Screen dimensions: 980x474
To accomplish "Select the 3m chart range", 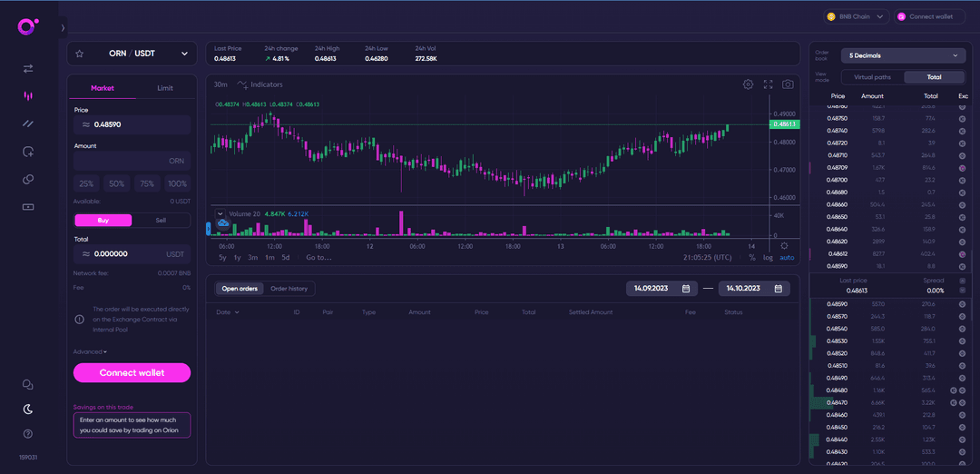I will (253, 257).
